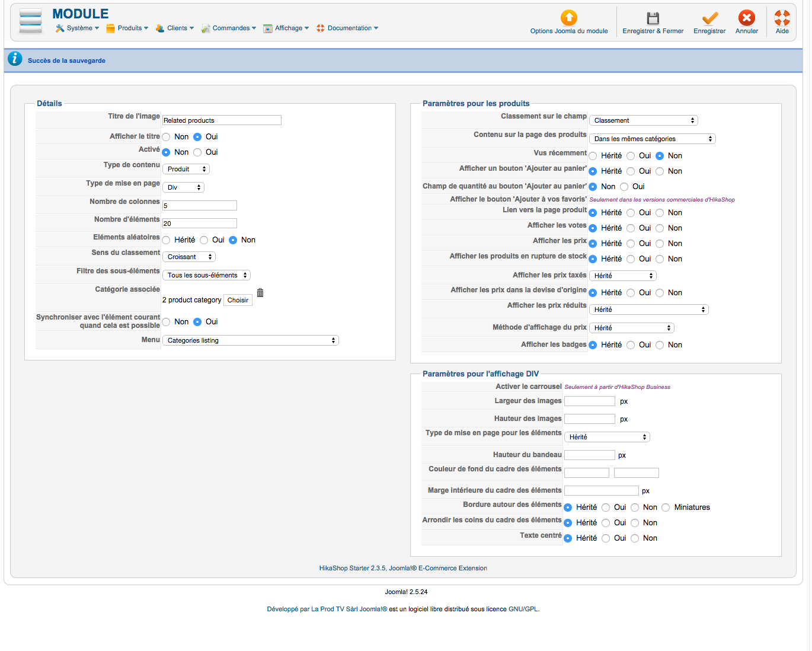Click the Module server stack icon
Viewport: 812px width, 651px height.
(30, 21)
